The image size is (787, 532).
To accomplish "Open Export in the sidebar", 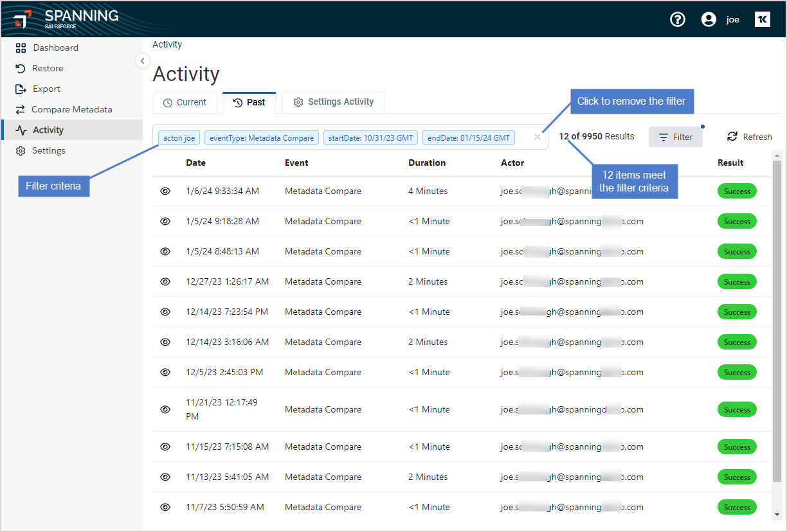I will click(x=46, y=89).
